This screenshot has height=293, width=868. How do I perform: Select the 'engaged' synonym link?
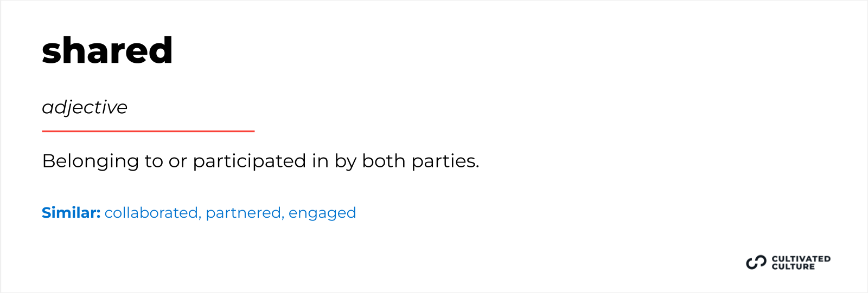click(322, 213)
